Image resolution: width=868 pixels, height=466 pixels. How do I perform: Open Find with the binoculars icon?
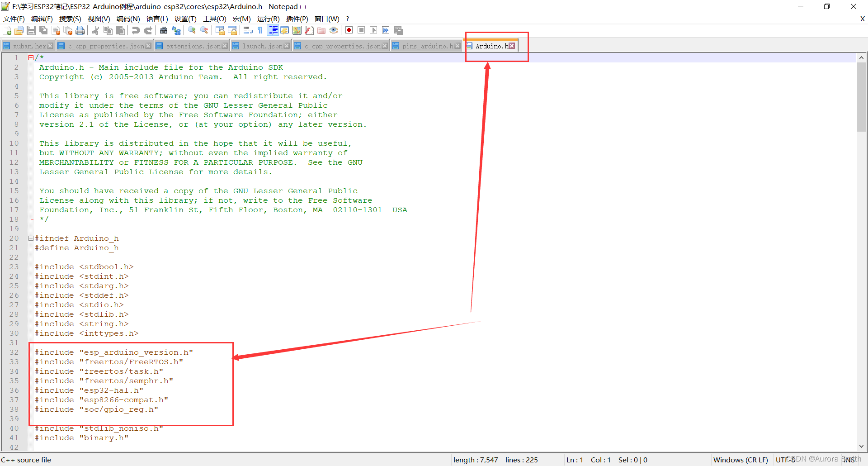164,30
